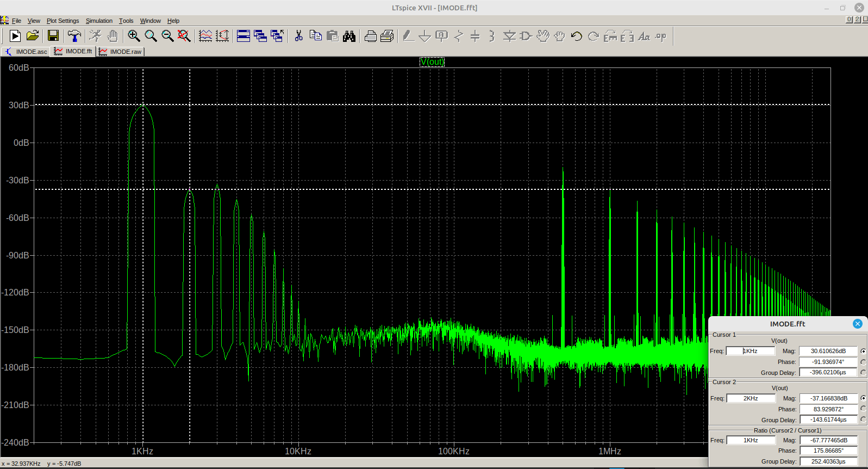
Task: Click the Undo arrow icon
Action: point(577,36)
